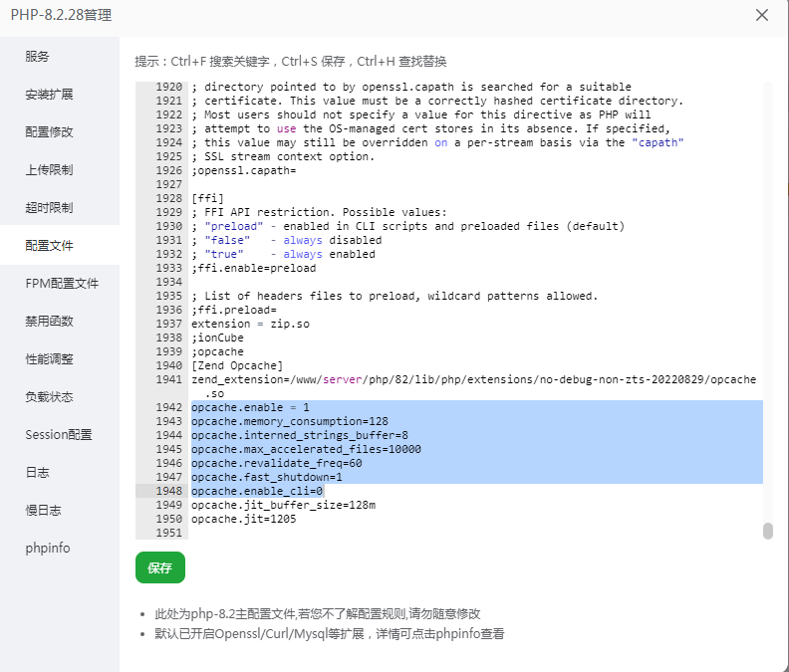Select the 配置修改 sidebar item
Viewport: 789px width, 672px height.
49,132
